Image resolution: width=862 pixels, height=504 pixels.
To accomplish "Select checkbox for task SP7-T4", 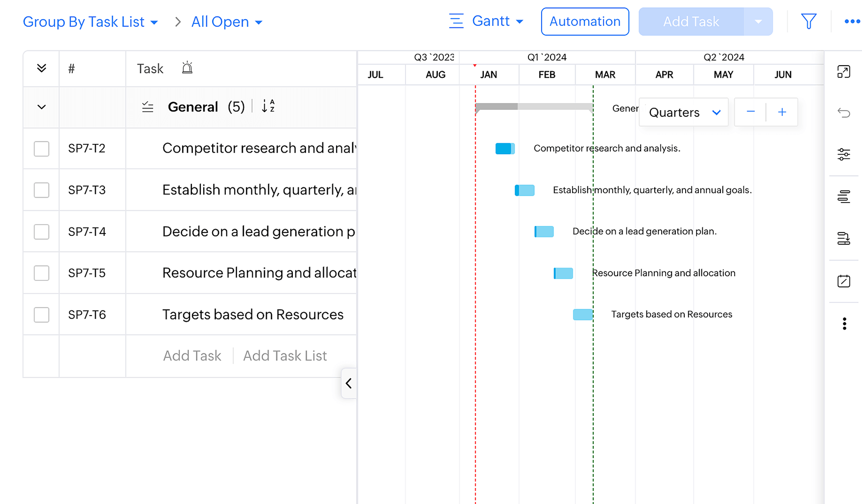I will [42, 231].
